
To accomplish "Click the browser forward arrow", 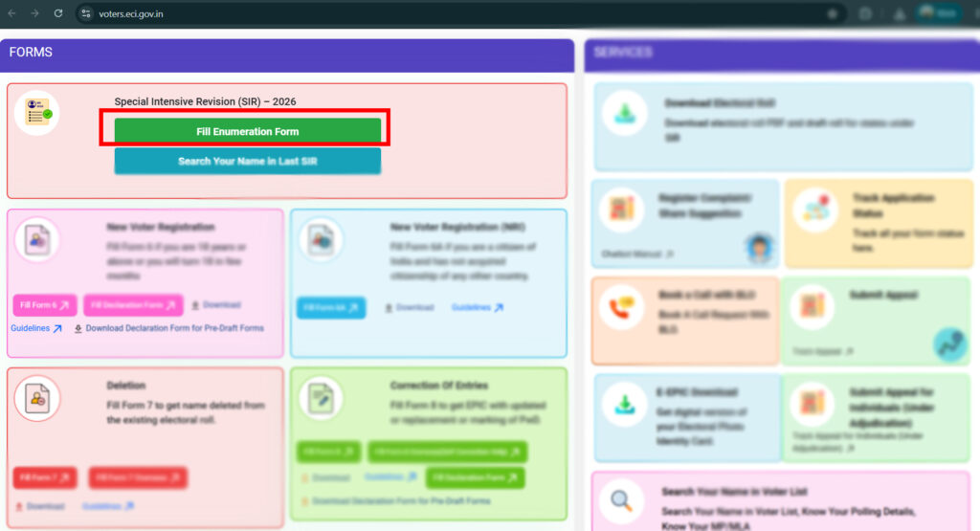I will pyautogui.click(x=35, y=13).
